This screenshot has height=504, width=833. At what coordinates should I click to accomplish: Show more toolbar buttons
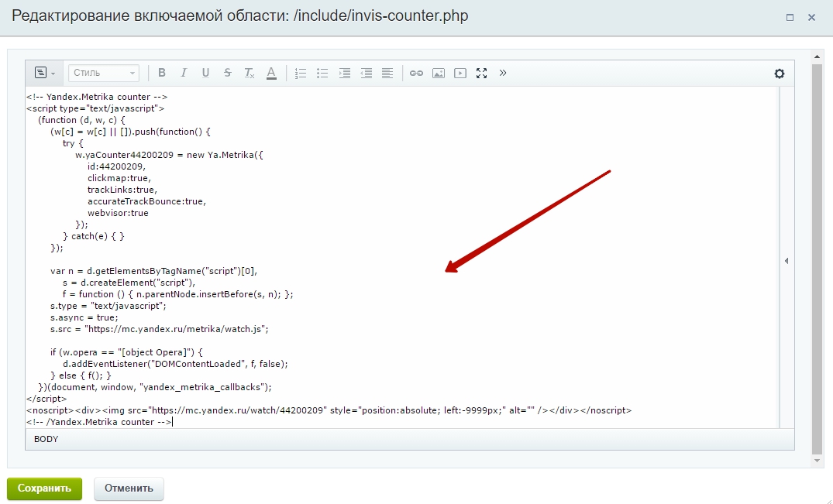(503, 73)
